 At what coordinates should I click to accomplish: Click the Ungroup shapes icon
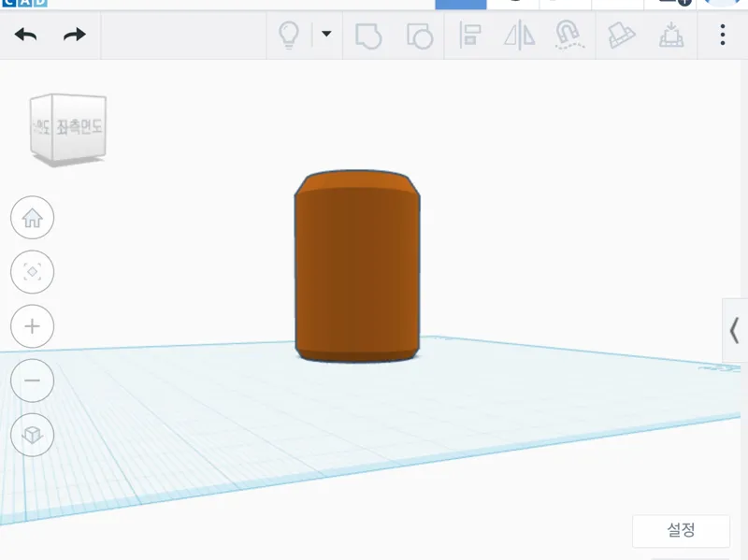pyautogui.click(x=420, y=36)
